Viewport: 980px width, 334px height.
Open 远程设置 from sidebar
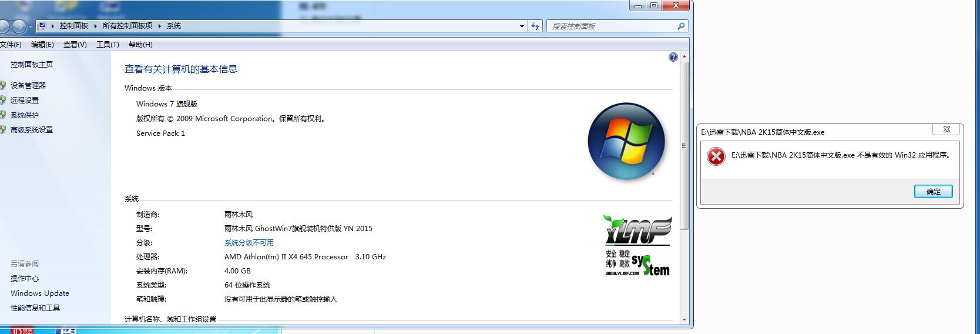(x=25, y=101)
